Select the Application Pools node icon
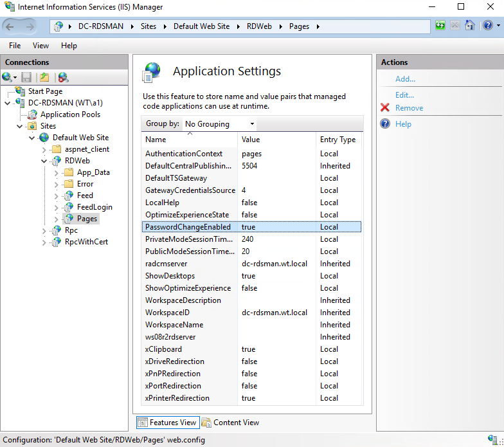The image size is (504, 447). click(x=32, y=114)
